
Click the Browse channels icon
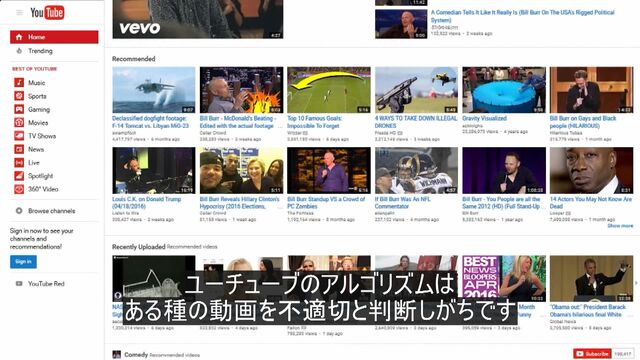pyautogui.click(x=19, y=211)
